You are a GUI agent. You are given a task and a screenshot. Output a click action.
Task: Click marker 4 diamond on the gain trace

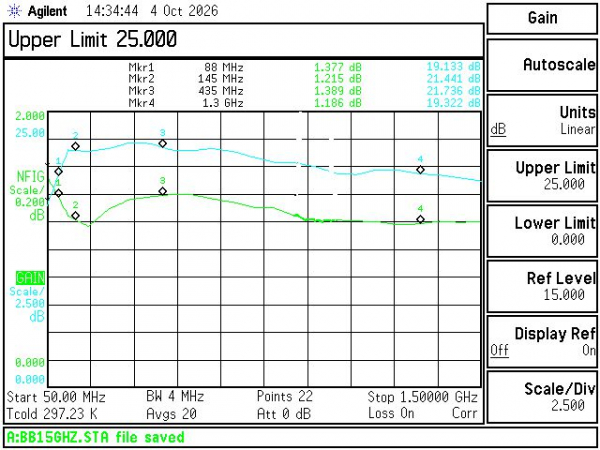(421, 170)
